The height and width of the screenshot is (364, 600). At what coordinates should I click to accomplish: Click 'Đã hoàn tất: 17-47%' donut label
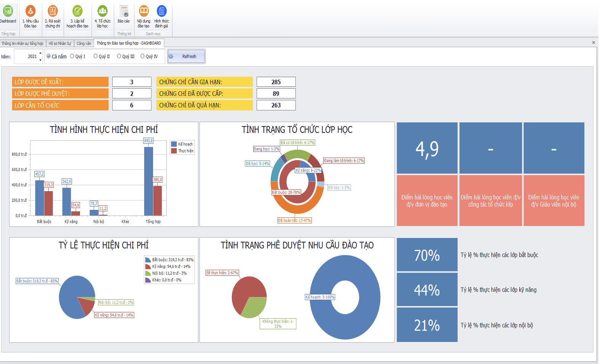tap(295, 220)
